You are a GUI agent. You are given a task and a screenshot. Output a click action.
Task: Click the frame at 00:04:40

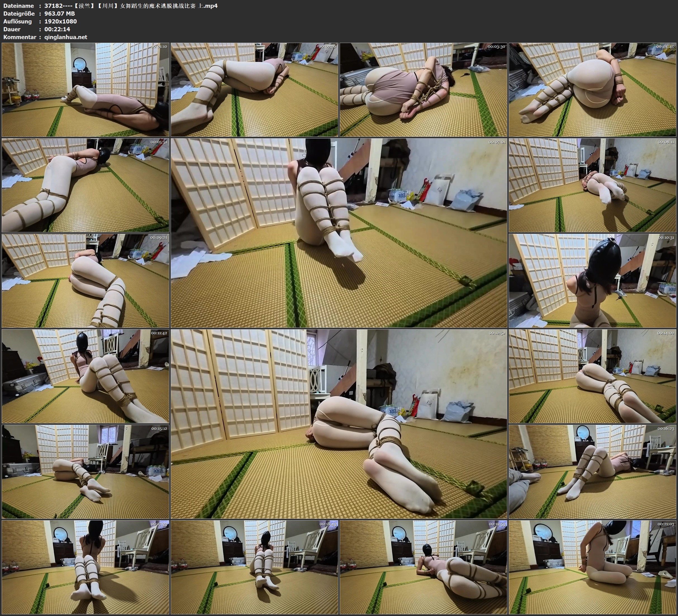point(592,90)
